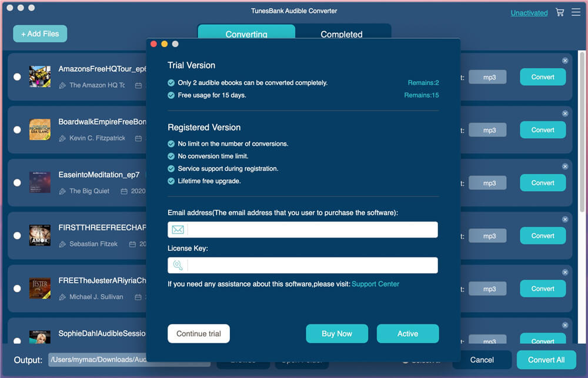Click the Unactivated link

[x=529, y=13]
